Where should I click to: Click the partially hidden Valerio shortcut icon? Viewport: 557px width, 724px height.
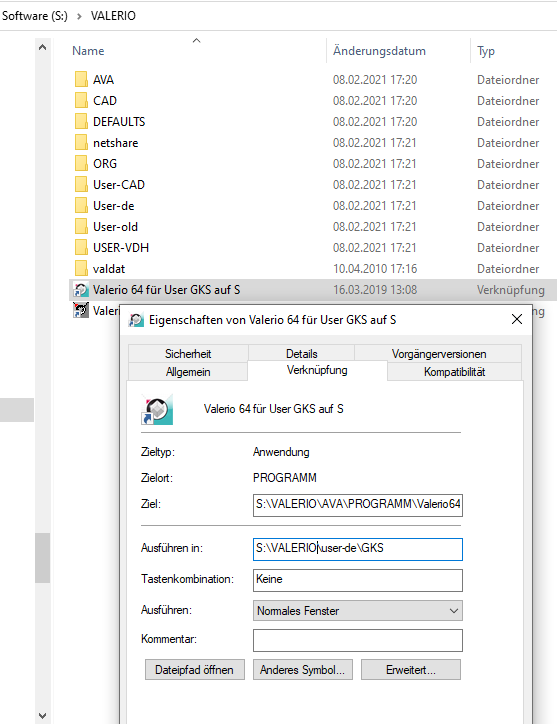pyautogui.click(x=81, y=310)
